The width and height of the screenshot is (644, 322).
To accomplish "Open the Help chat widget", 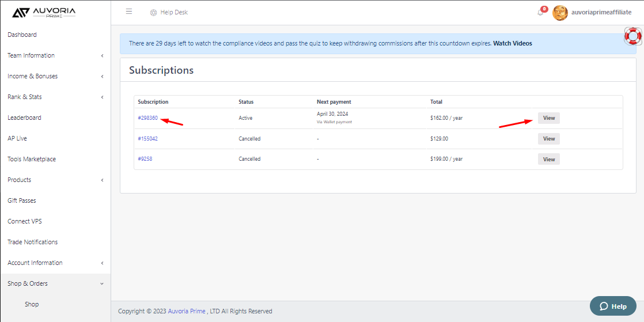I will tap(613, 306).
